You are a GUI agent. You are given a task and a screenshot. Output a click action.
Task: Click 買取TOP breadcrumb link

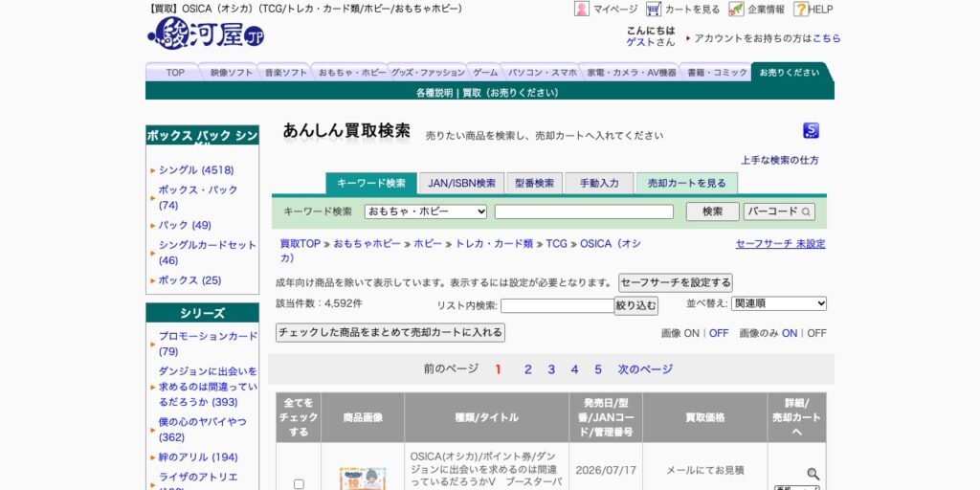tap(300, 244)
